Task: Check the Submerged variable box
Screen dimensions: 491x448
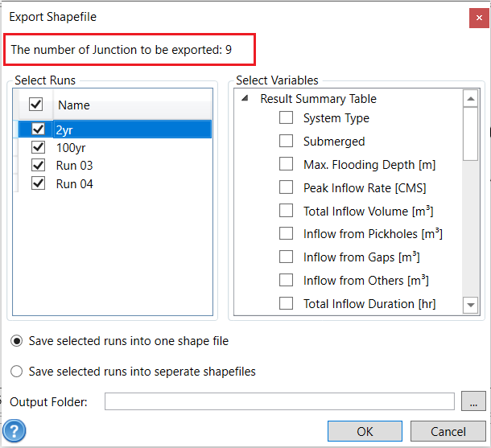Action: (286, 142)
